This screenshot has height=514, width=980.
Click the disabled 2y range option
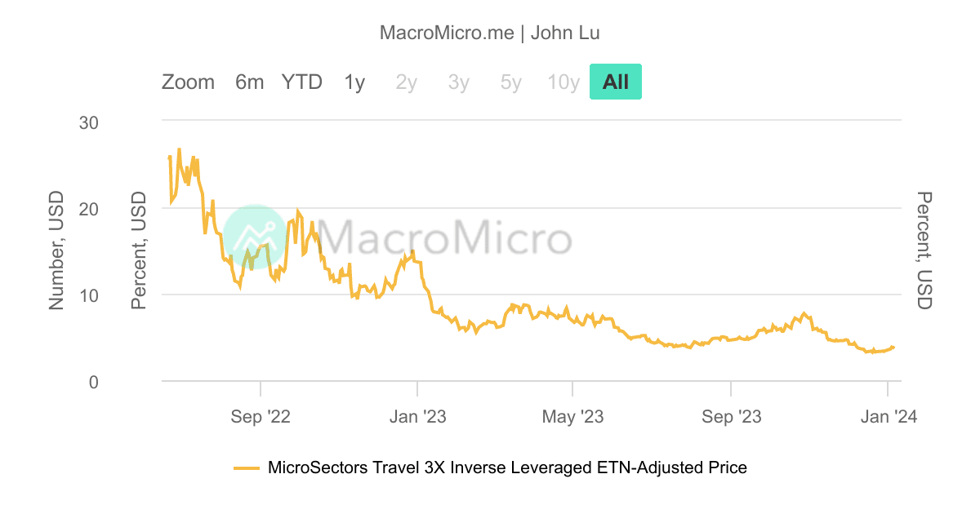(x=406, y=82)
